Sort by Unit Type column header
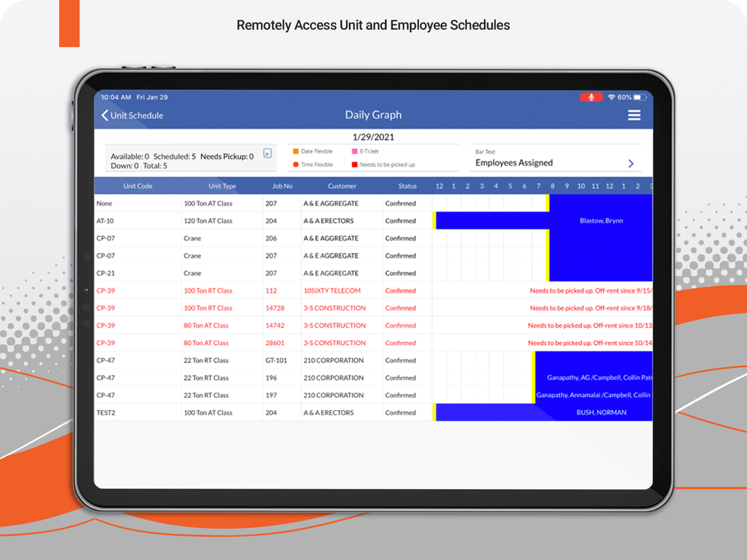 click(x=222, y=186)
